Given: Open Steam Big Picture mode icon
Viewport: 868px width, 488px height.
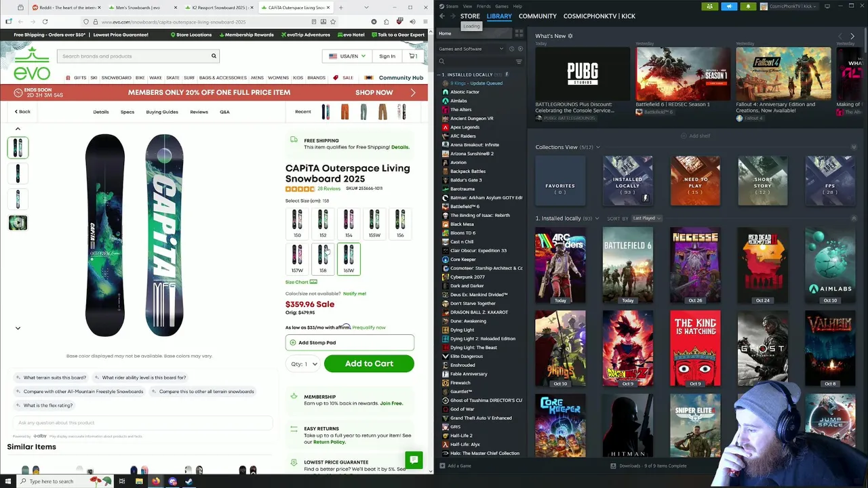Looking at the screenshot, I should tap(827, 6).
